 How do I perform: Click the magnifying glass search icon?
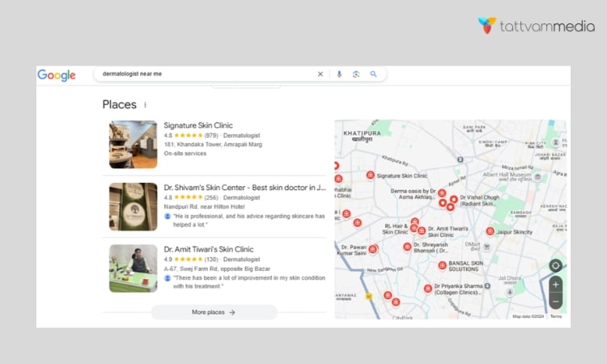pos(373,74)
